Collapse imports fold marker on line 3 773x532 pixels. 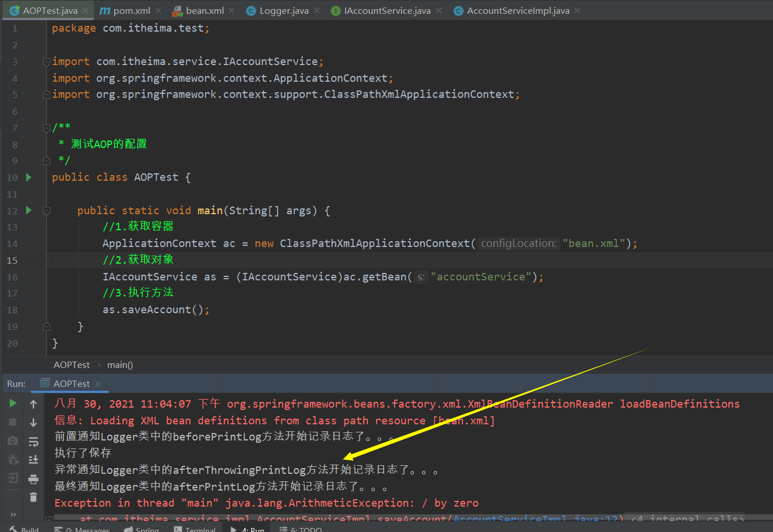click(47, 62)
